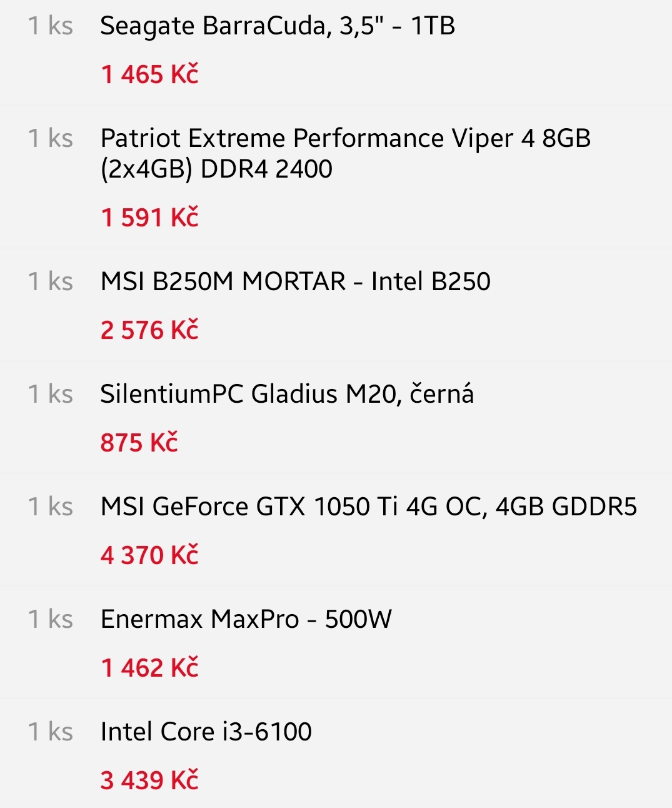Click the 1 462 Kč price
Screen dimensions: 672x808
[x=149, y=669]
